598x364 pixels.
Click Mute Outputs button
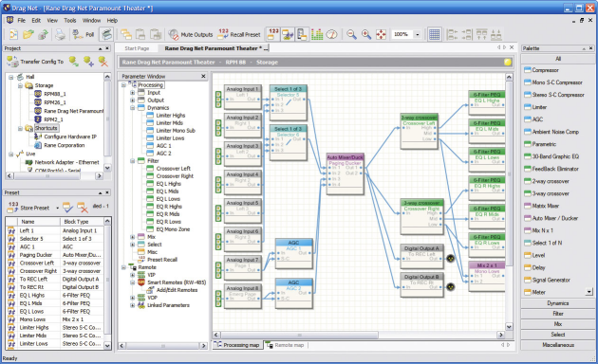tap(191, 35)
